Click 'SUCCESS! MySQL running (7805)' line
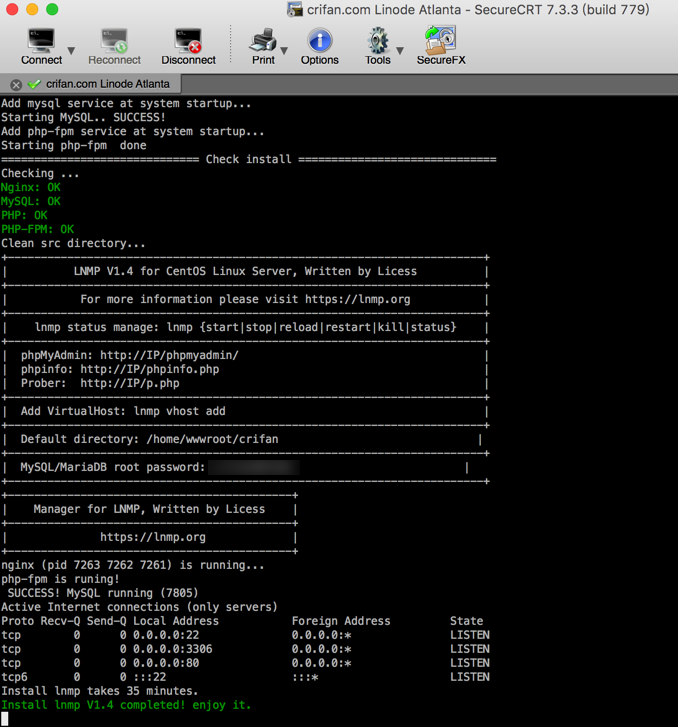The height and width of the screenshot is (727, 678). coord(103,593)
